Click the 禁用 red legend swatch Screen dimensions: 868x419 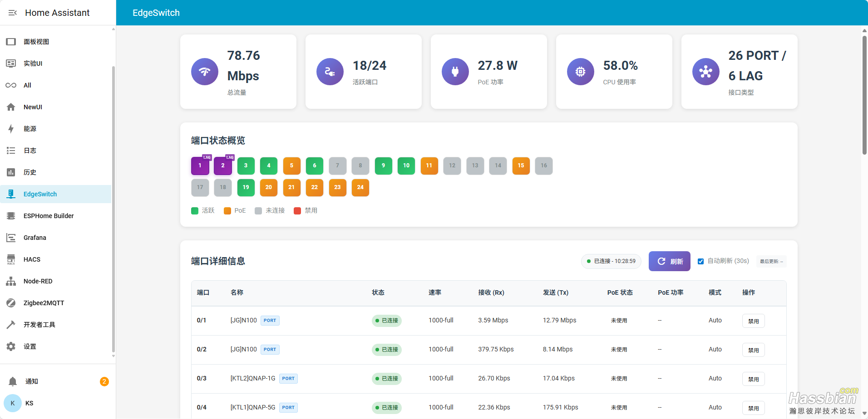297,211
